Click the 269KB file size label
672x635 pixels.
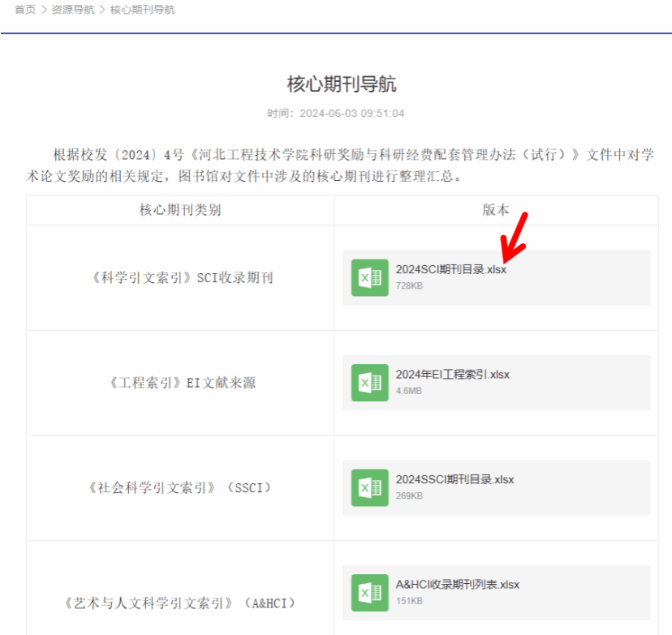[409, 496]
